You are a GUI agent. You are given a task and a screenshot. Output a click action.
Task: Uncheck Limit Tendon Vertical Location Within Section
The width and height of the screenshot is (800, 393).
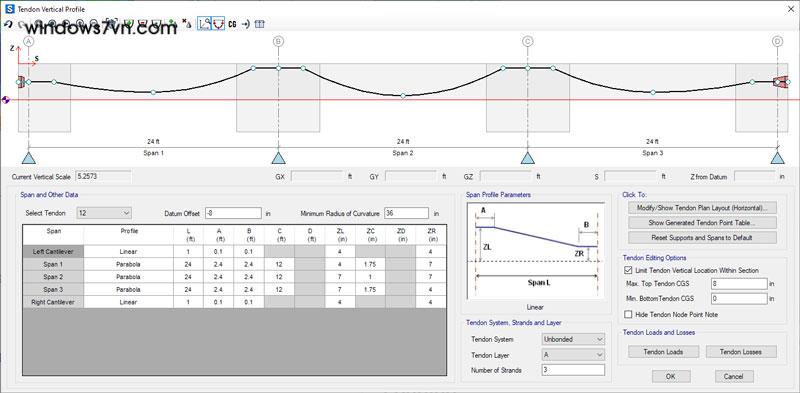[628, 270]
